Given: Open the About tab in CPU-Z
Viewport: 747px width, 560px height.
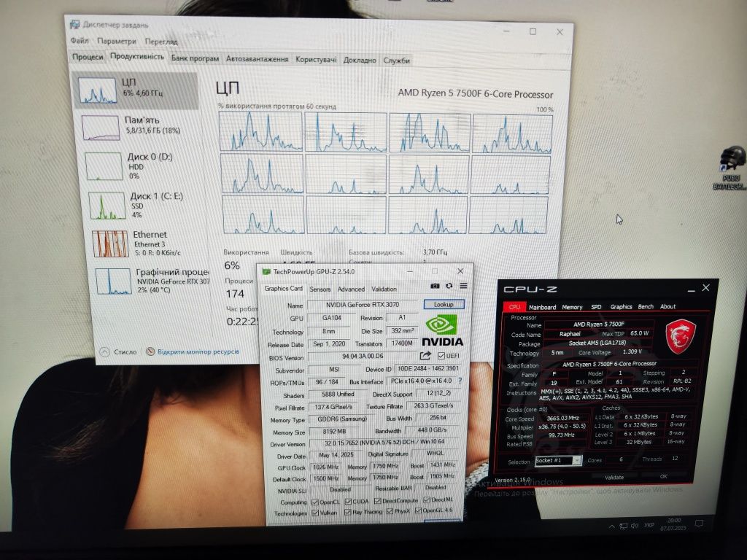Looking at the screenshot, I should tap(667, 307).
